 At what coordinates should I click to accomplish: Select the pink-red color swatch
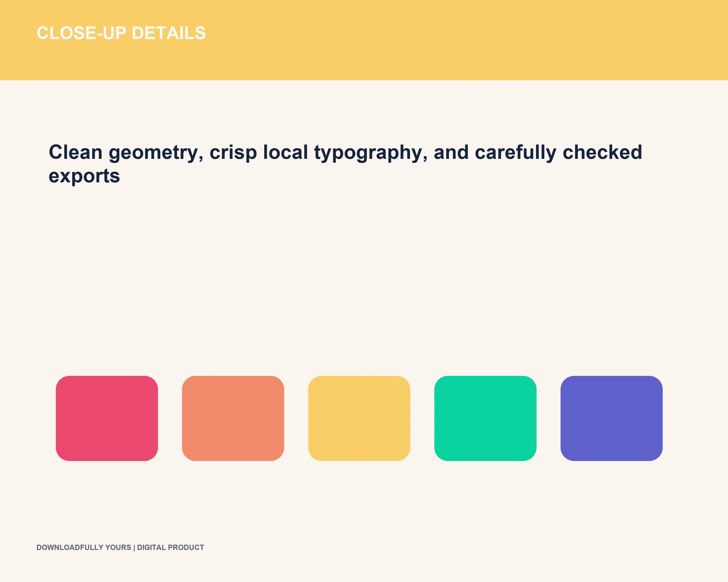pos(107,418)
